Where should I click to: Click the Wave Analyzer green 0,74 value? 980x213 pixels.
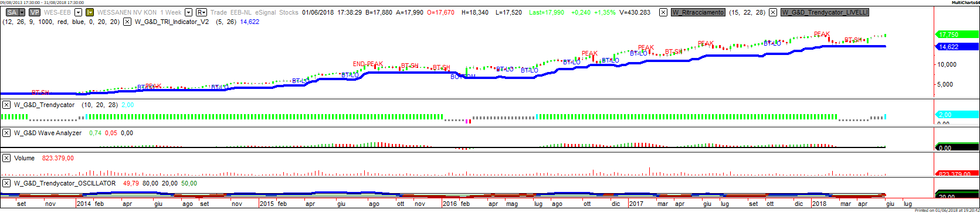(x=95, y=133)
